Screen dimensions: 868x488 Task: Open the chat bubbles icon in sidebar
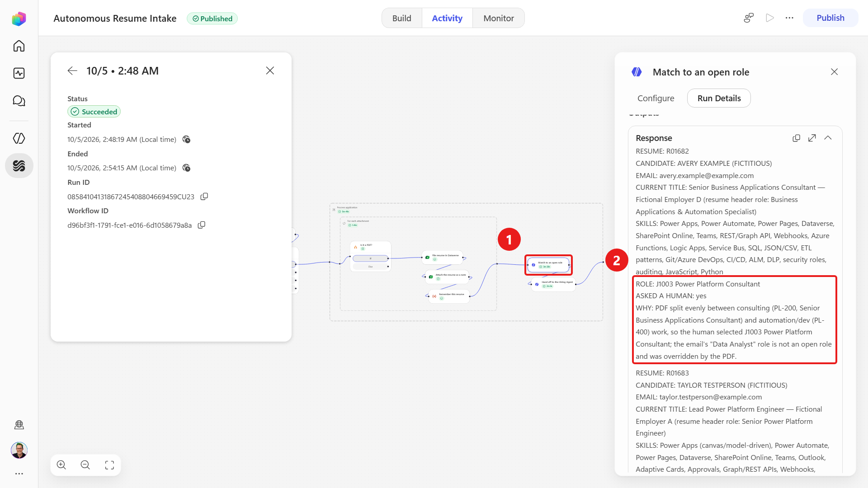point(19,101)
